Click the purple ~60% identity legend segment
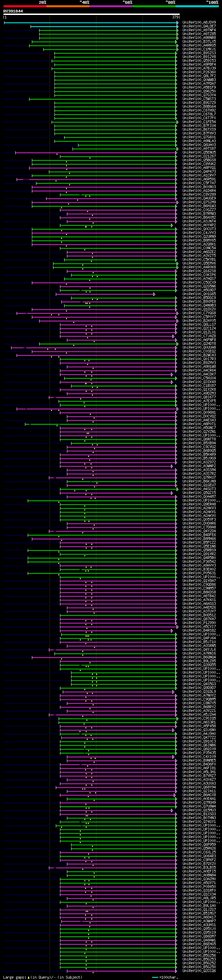 pyautogui.click(x=111, y=6)
